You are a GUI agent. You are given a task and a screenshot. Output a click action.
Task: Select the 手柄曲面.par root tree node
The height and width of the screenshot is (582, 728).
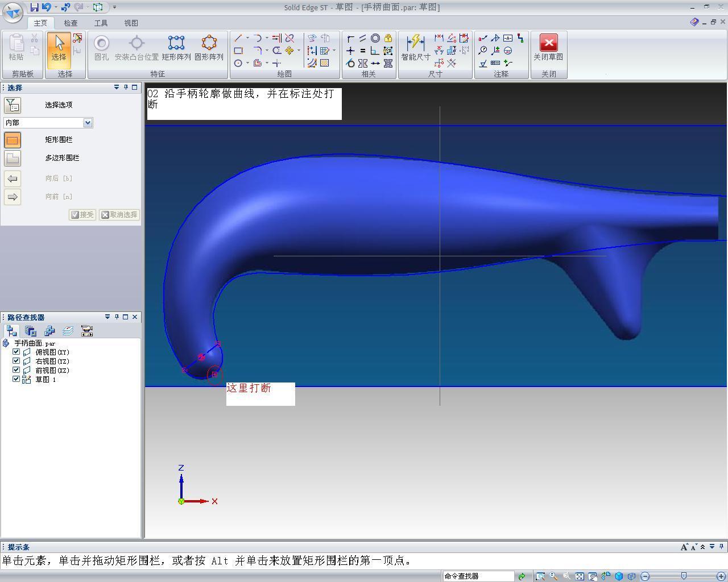(35, 343)
